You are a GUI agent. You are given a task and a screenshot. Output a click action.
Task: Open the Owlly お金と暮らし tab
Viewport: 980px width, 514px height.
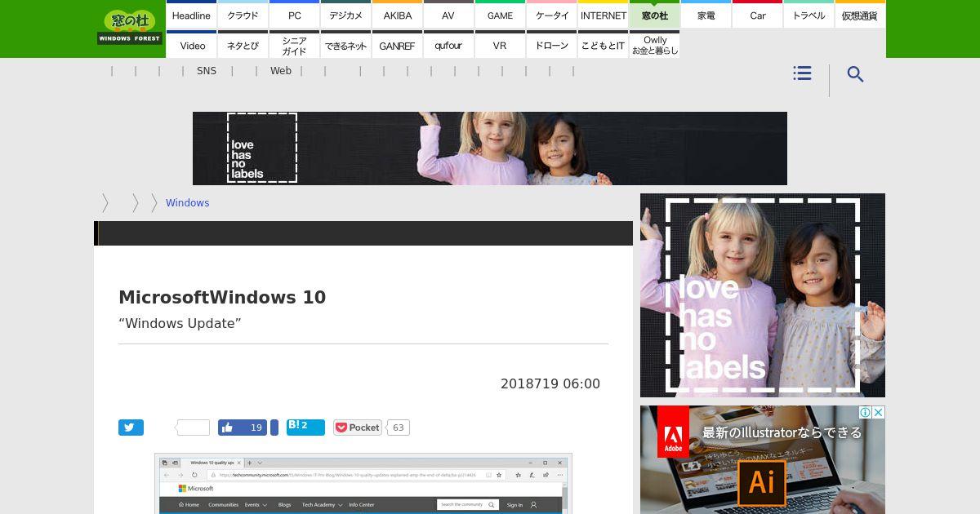(x=654, y=45)
